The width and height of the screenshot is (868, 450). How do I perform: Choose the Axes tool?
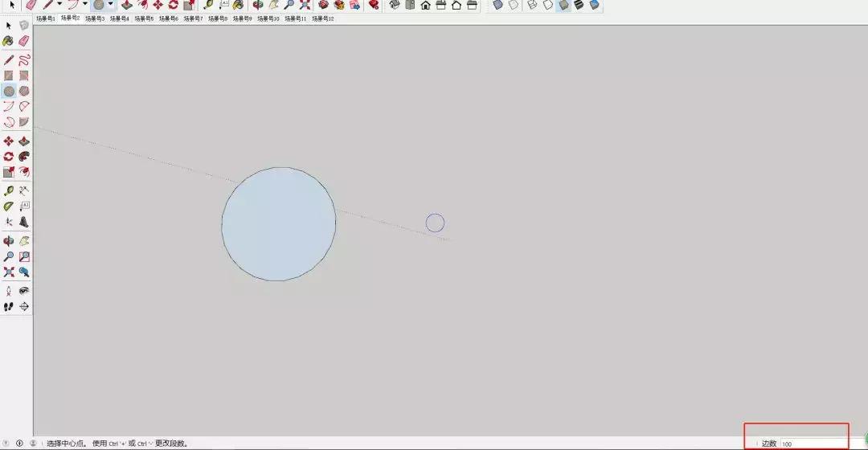coord(8,222)
